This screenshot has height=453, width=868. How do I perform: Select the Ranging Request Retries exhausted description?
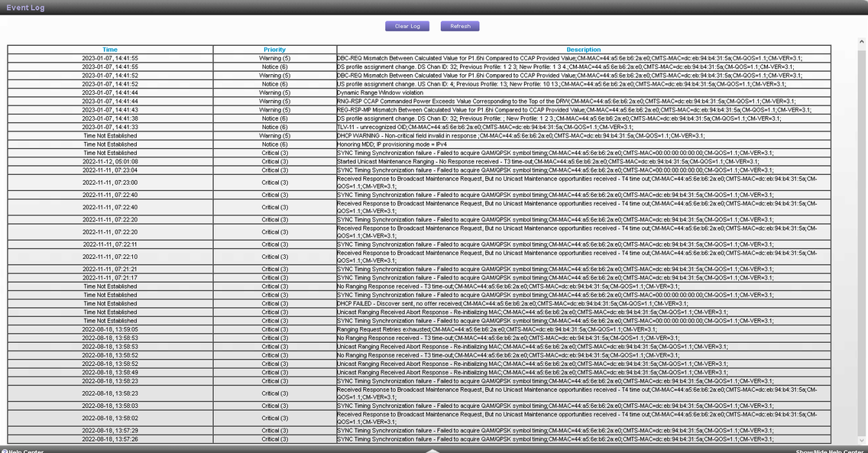pos(497,329)
